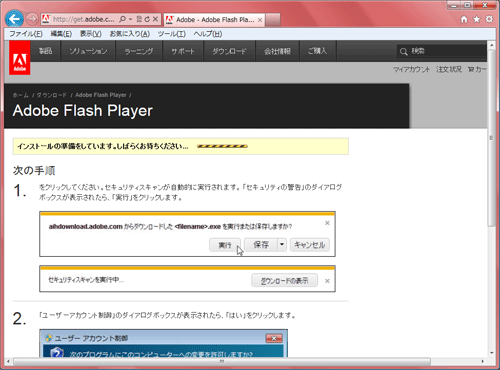The width and height of the screenshot is (500, 370).
Task: Click the 実行 button in example dialog
Action: [x=225, y=245]
